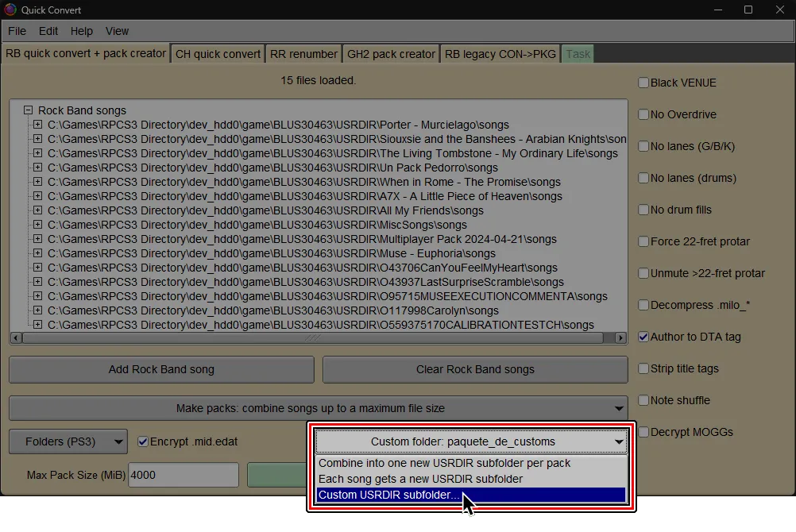Toggle No drum fills
Viewport: 796px width, 532px height.
pos(643,209)
